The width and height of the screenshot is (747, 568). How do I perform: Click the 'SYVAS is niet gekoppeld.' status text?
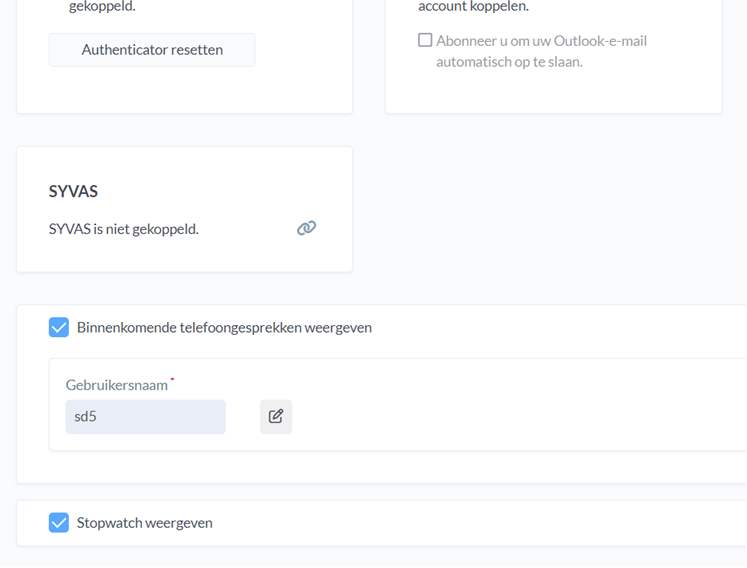(123, 229)
